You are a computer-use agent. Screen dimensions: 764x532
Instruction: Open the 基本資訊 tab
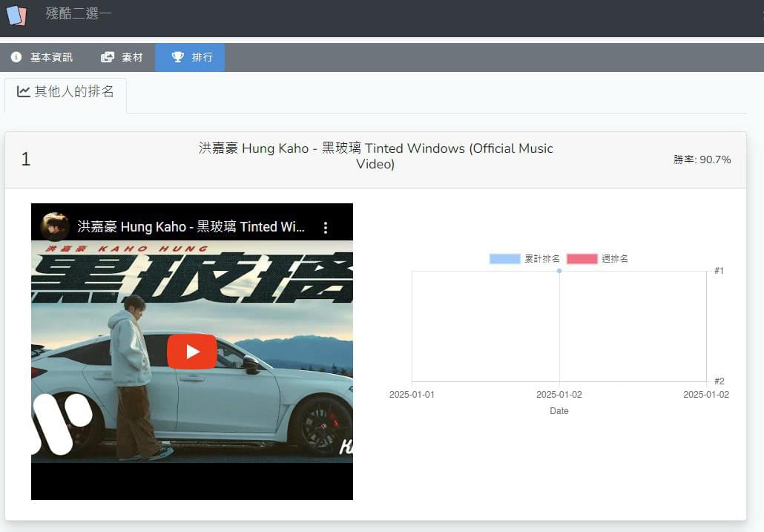[42, 57]
